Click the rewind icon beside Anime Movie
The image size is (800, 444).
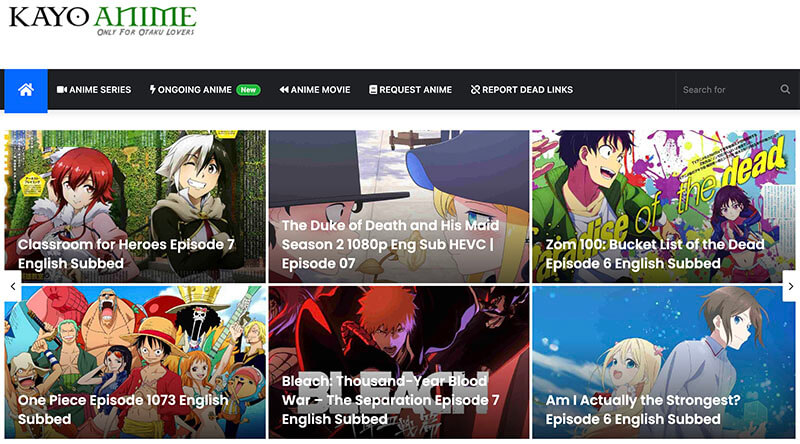284,89
